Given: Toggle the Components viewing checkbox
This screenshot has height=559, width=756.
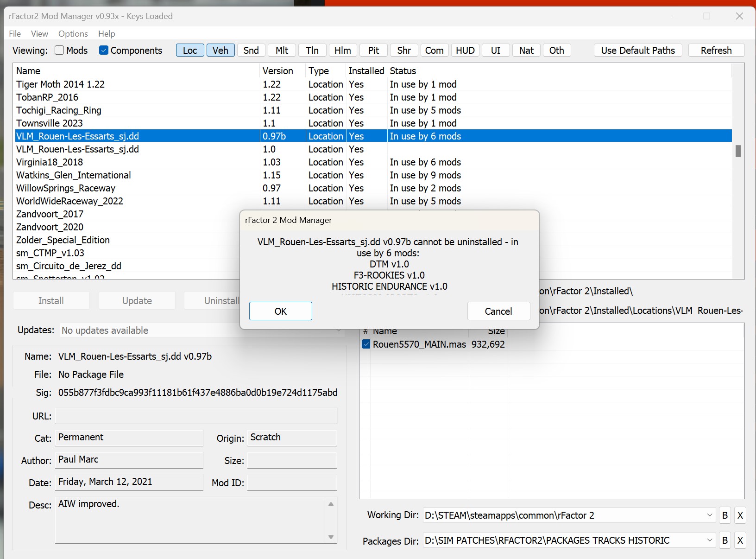Looking at the screenshot, I should click(104, 50).
